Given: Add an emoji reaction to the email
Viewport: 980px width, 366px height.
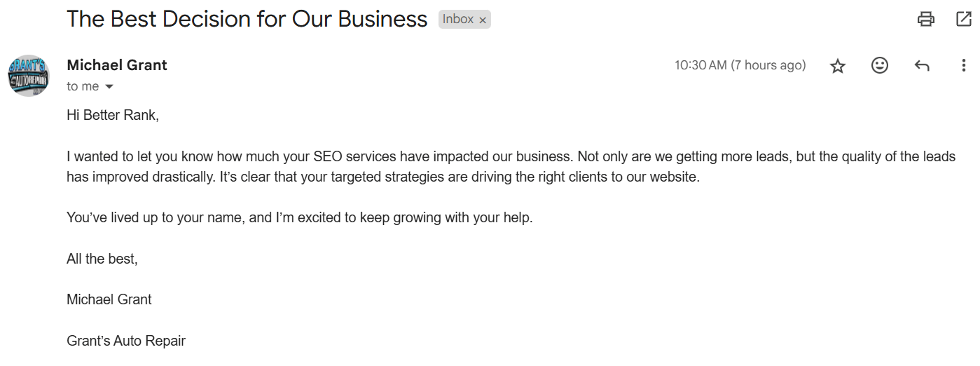Looking at the screenshot, I should pyautogui.click(x=879, y=65).
